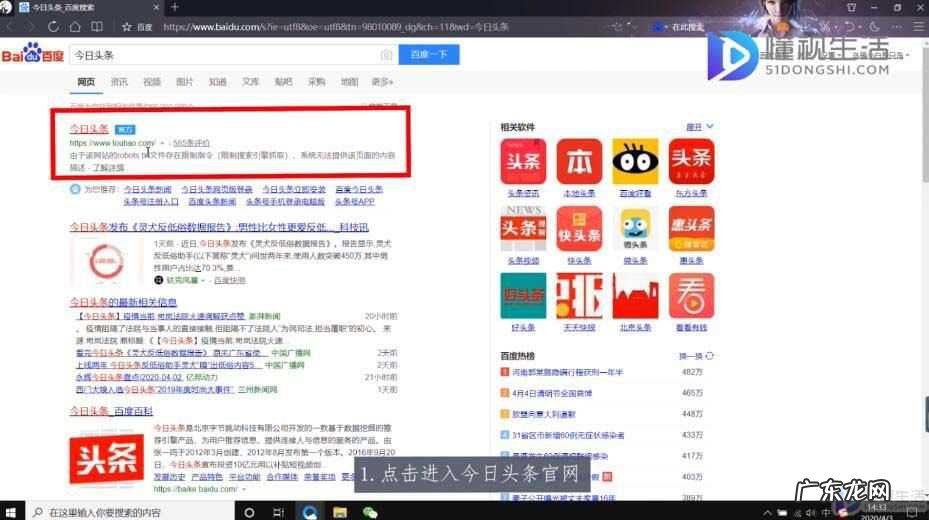929x520 pixels.
Task: Reload the page with the refresh icon
Action: 53,27
